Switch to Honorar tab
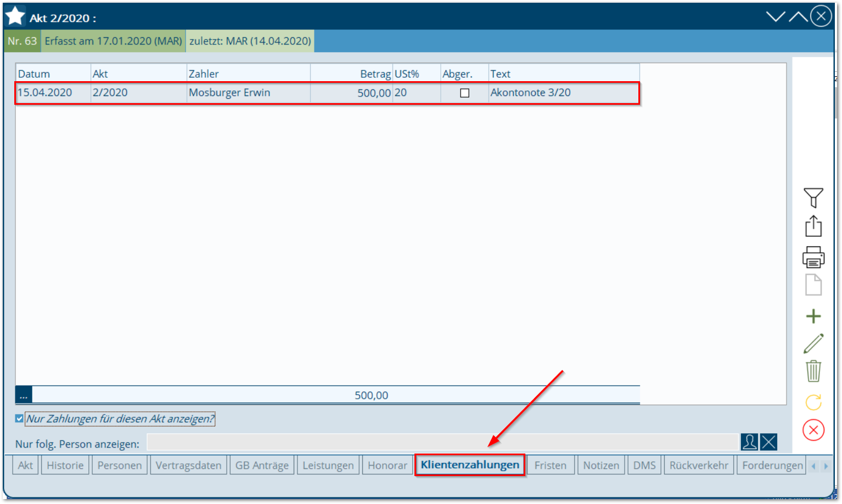This screenshot has height=504, width=842. click(x=387, y=465)
